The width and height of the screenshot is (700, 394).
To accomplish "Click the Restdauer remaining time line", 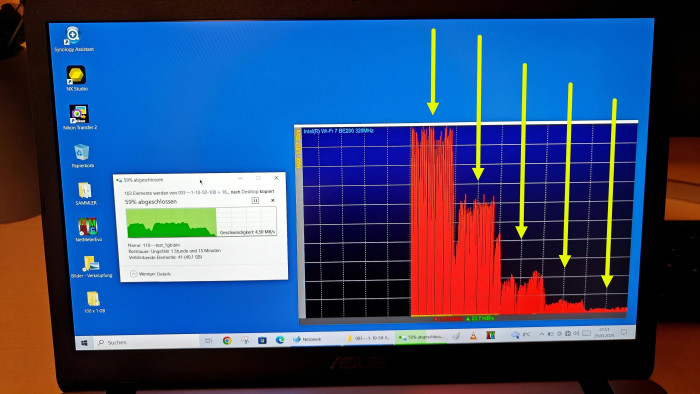I will 174,251.
